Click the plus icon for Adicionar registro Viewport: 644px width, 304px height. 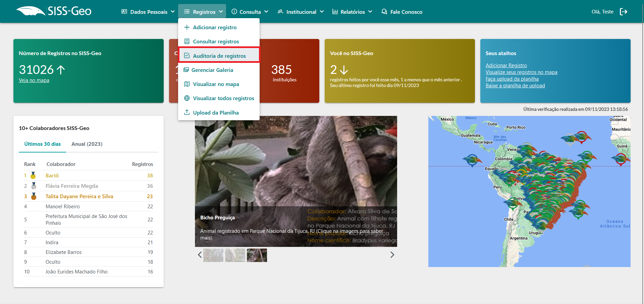tap(187, 27)
